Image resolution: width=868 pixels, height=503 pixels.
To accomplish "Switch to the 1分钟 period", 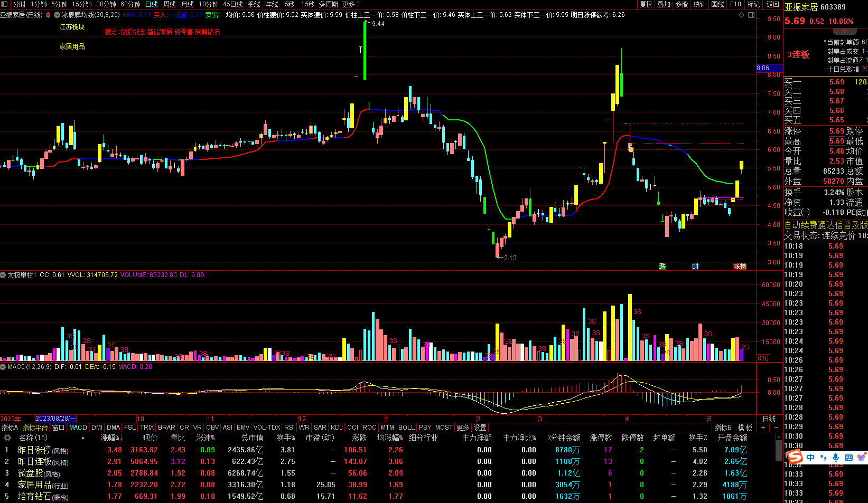I will tap(39, 4).
